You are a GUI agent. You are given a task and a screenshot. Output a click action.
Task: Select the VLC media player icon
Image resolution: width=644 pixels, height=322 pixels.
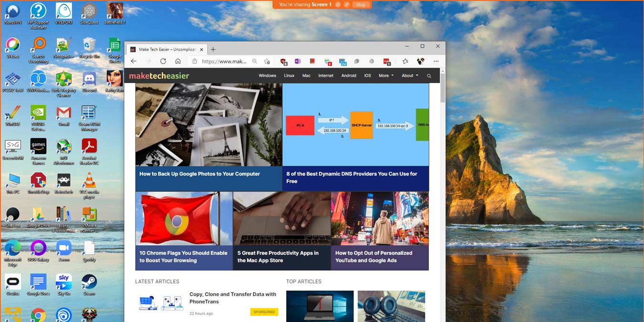point(89,185)
